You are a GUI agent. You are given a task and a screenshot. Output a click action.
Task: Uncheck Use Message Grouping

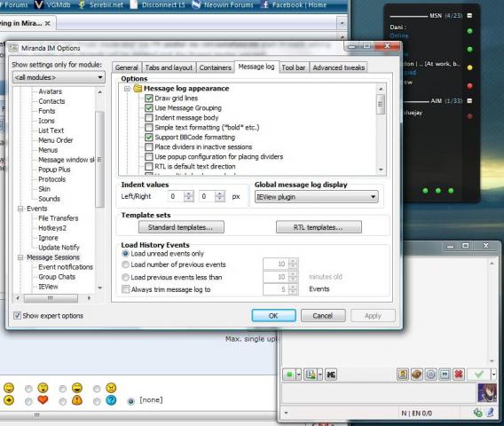click(x=148, y=108)
